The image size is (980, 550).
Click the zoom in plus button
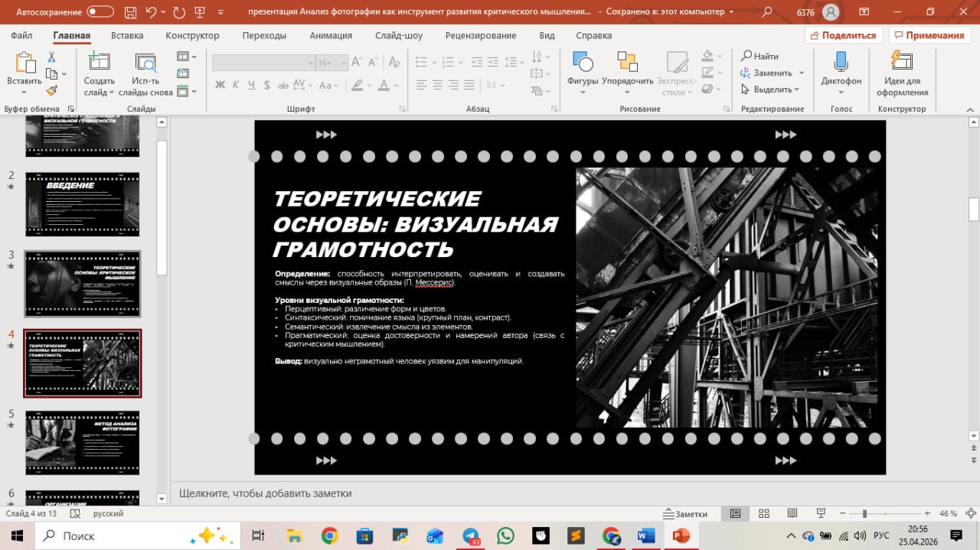[x=927, y=513]
